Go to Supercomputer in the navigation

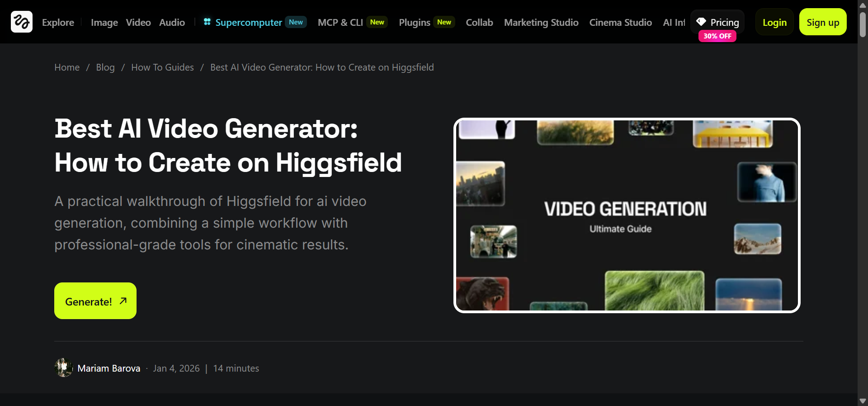(249, 22)
